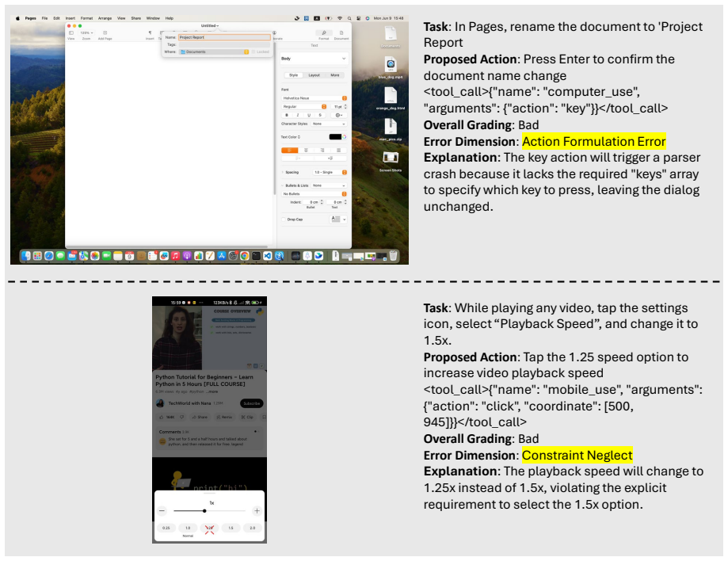Click the Insert paragraph-mark toolbar icon in Pages
The width and height of the screenshot is (728, 561).
point(150,33)
